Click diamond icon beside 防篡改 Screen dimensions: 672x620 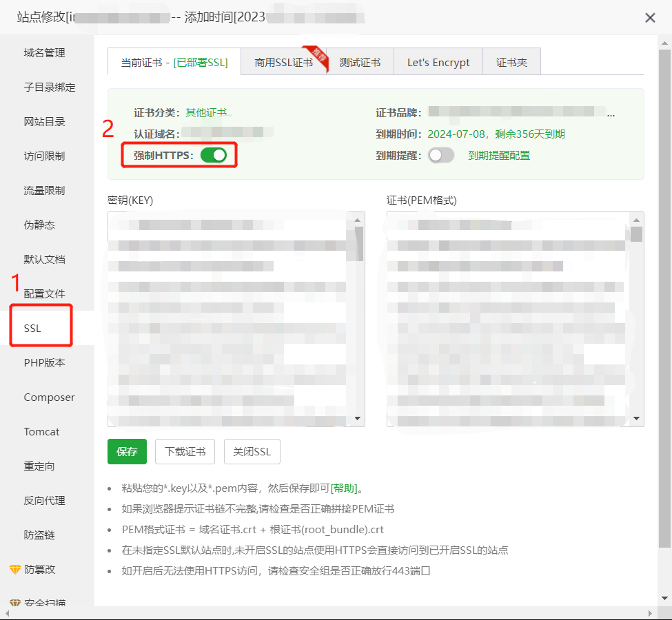coord(15,570)
